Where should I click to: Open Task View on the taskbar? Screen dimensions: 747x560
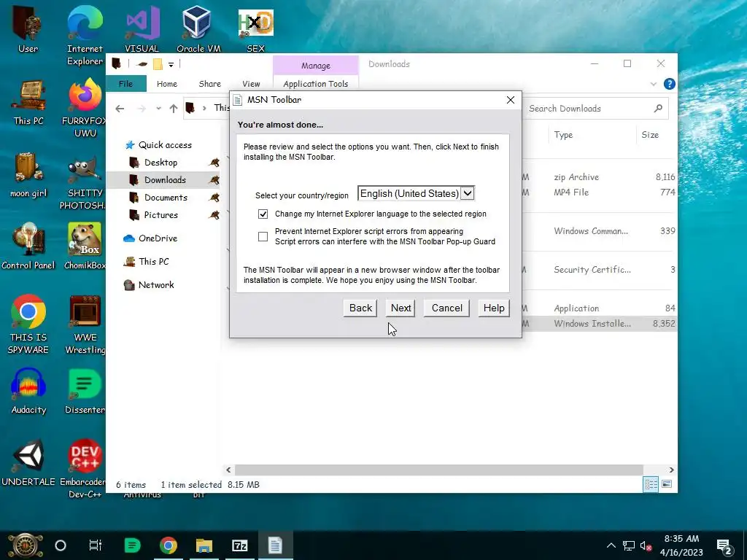coord(96,545)
